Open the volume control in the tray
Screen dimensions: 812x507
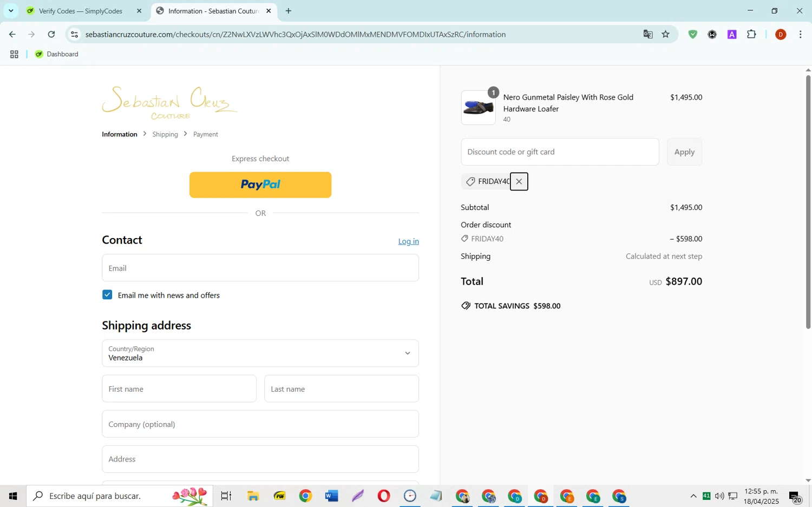click(719, 496)
